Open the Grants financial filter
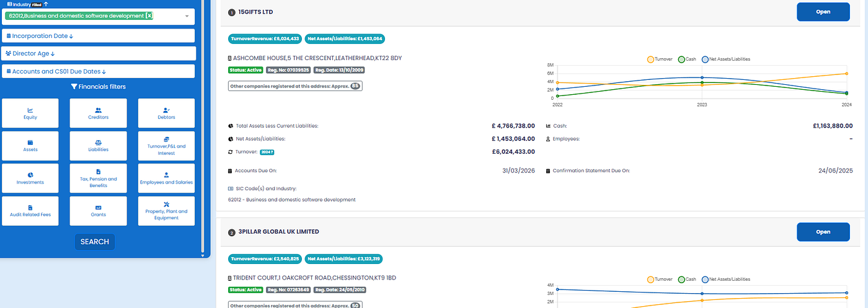The height and width of the screenshot is (308, 868). tap(99, 211)
